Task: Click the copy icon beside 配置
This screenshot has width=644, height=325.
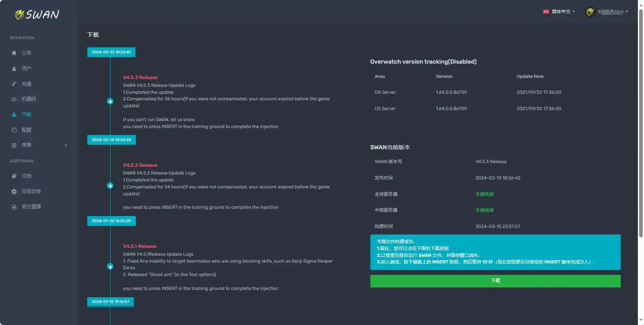Action: coord(14,130)
